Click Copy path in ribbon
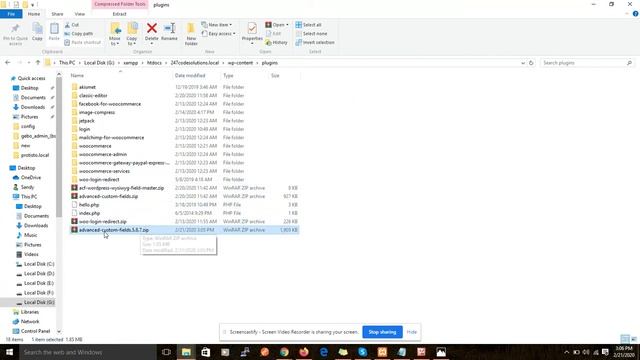This screenshot has height=360, width=640. click(x=79, y=33)
